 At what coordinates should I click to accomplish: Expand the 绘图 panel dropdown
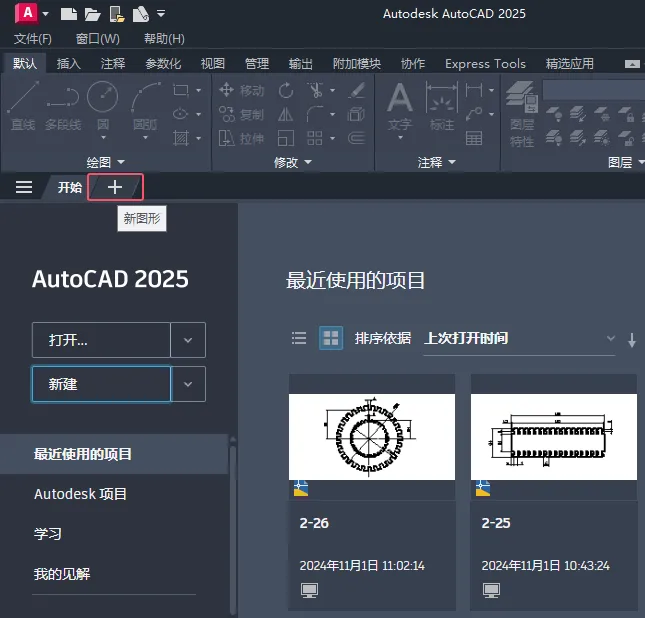105,162
